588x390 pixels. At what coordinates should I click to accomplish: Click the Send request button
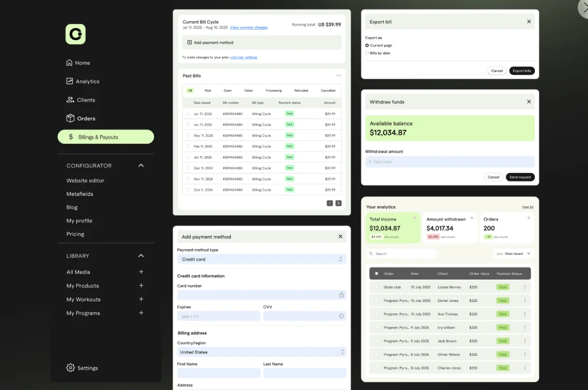(x=520, y=177)
